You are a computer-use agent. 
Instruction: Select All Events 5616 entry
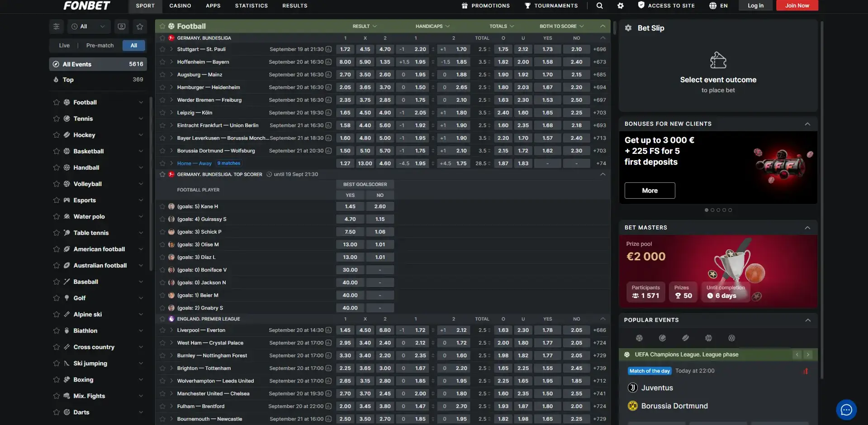pos(98,64)
